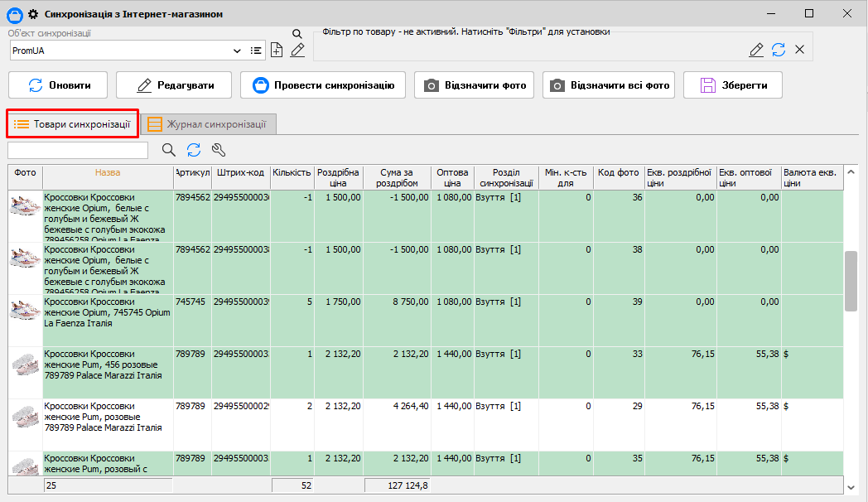
Task: Sort by the Назва column header
Action: coord(108,173)
